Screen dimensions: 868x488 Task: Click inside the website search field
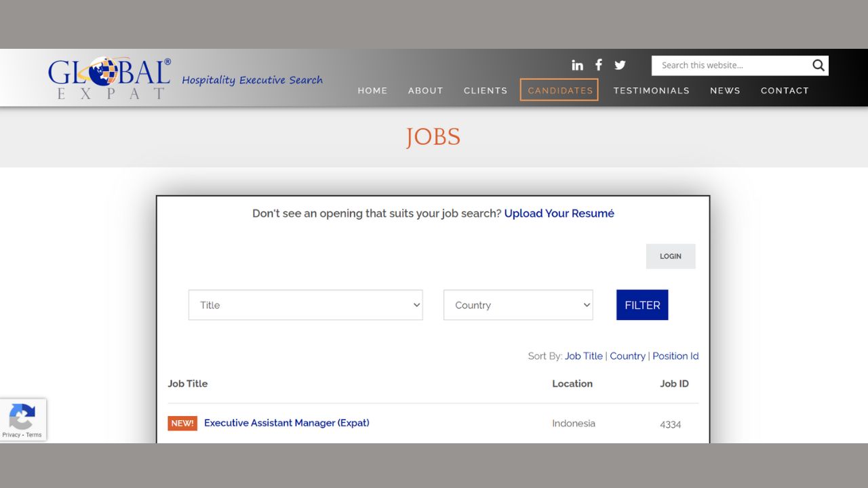pyautogui.click(x=732, y=65)
